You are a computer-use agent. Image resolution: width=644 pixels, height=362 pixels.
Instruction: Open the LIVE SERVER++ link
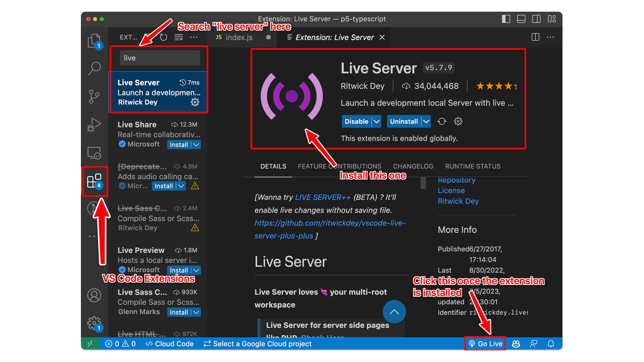(x=323, y=197)
